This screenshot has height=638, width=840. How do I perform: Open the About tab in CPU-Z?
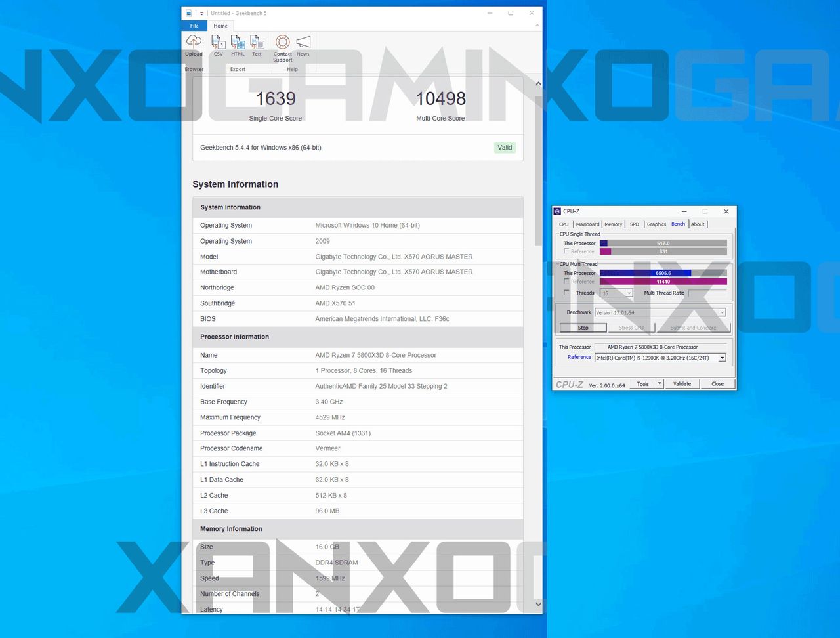click(x=698, y=224)
